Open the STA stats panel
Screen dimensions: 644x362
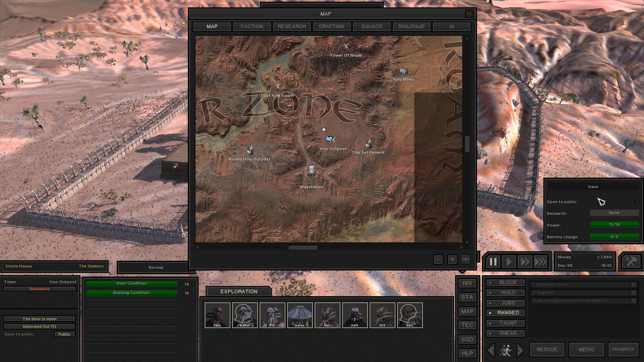(x=467, y=297)
